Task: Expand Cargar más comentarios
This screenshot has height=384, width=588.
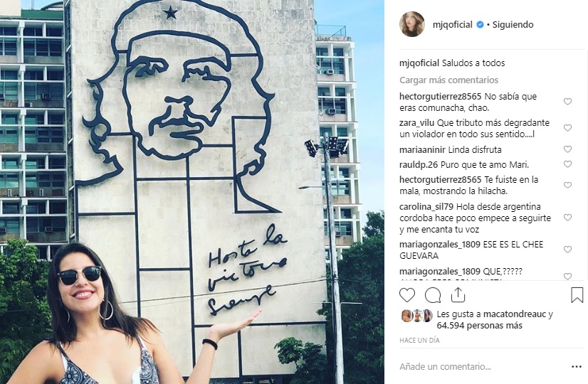Action: [448, 80]
